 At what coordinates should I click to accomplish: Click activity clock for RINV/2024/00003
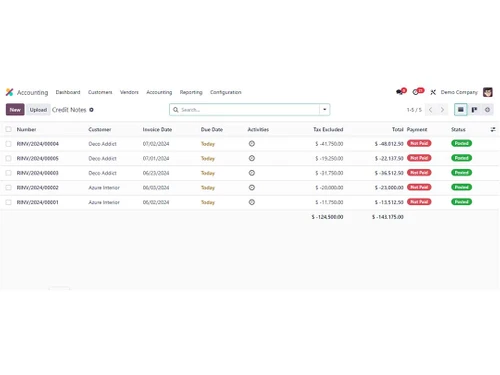pyautogui.click(x=252, y=173)
